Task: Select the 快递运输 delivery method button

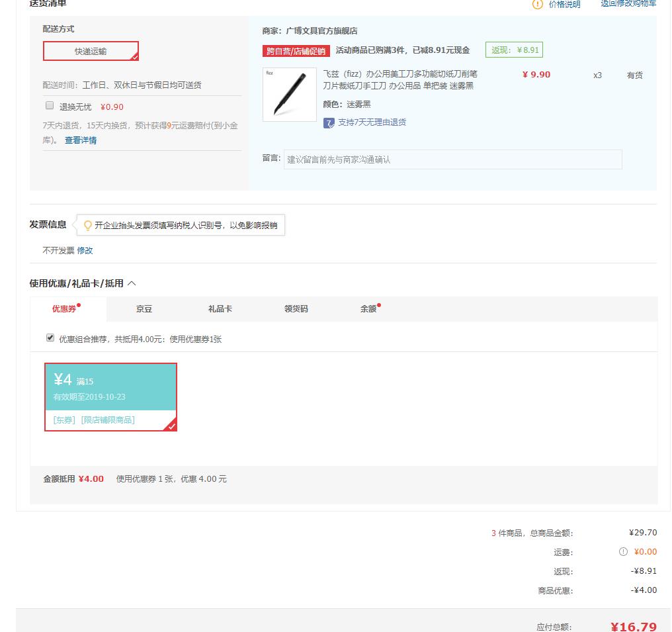Action: tap(91, 51)
